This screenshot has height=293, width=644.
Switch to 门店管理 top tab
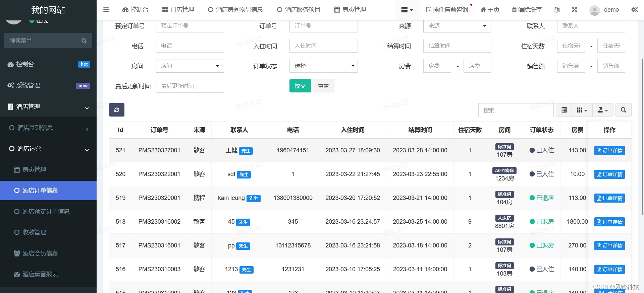coord(178,10)
